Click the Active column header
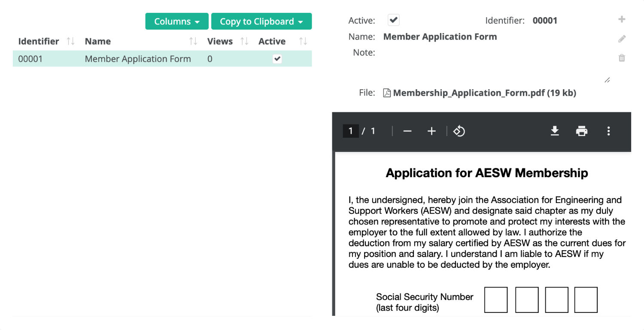 coord(272,41)
